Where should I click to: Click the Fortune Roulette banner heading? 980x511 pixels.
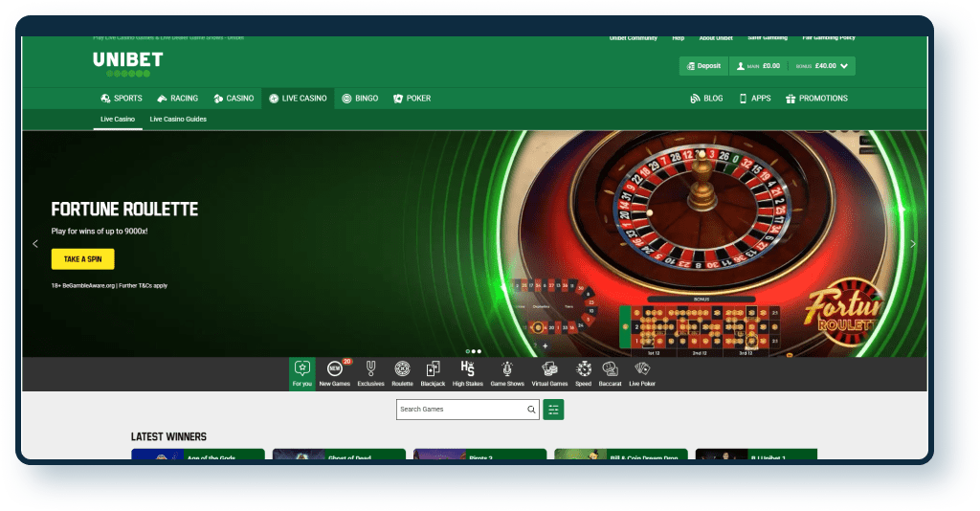[x=125, y=210]
